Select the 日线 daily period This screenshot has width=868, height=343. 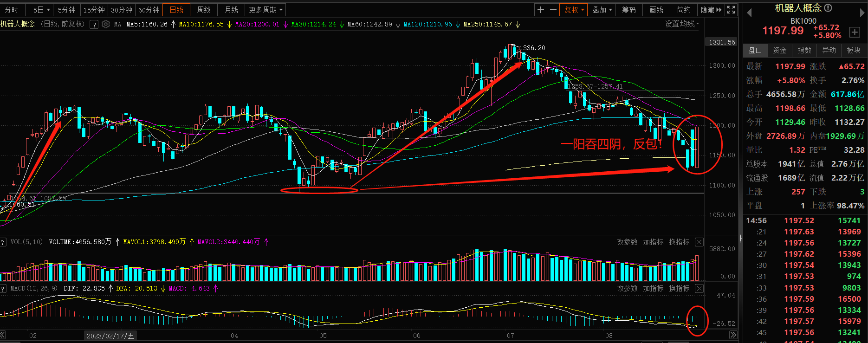[x=176, y=10]
